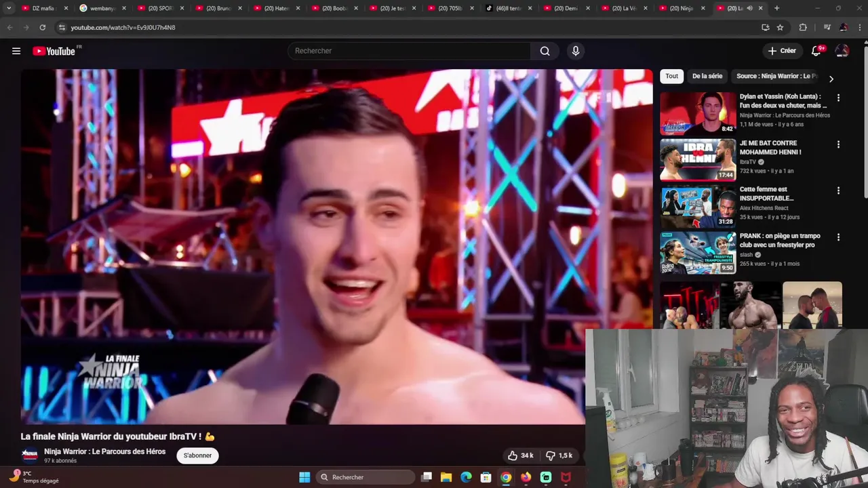Open options menu for Dylan et Yassin video
Viewport: 868px width, 488px height.
click(838, 98)
